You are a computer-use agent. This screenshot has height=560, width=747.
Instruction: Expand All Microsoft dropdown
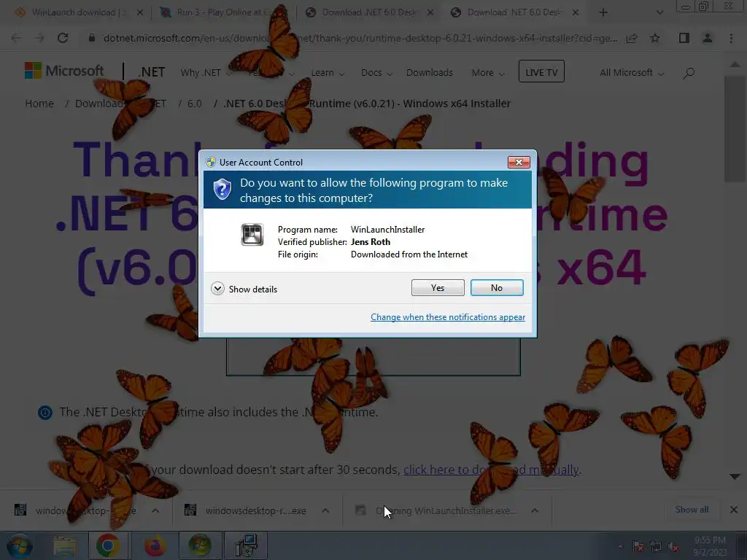[x=631, y=73]
